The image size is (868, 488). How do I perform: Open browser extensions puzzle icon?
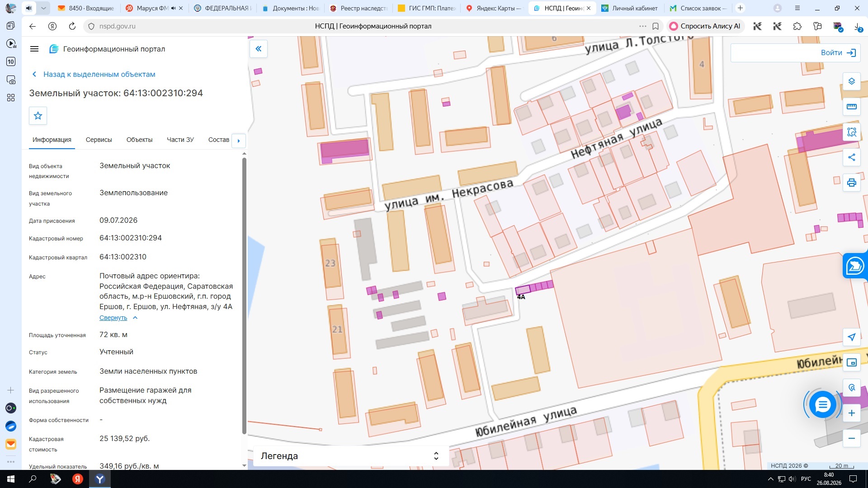point(797,26)
